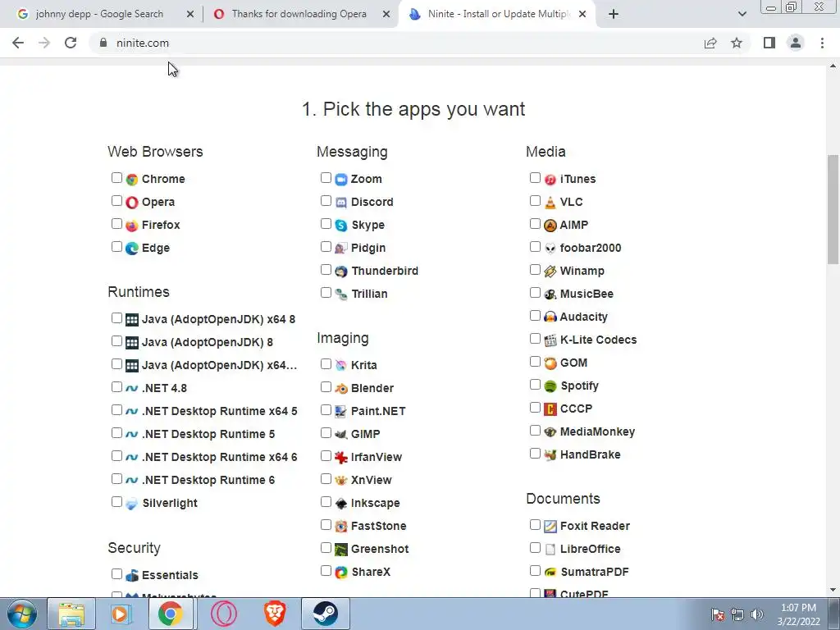This screenshot has width=840, height=630.
Task: Open the tab search dropdown arrow
Action: coord(742,14)
